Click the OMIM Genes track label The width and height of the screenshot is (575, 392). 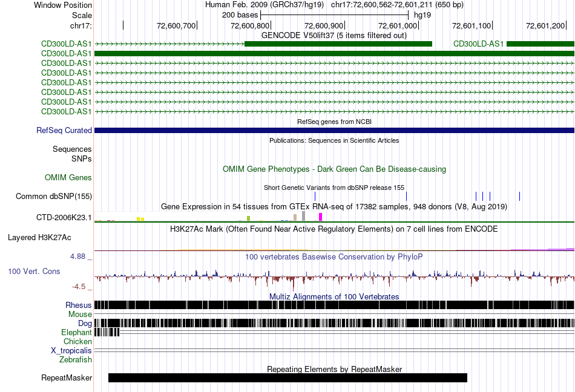click(68, 178)
